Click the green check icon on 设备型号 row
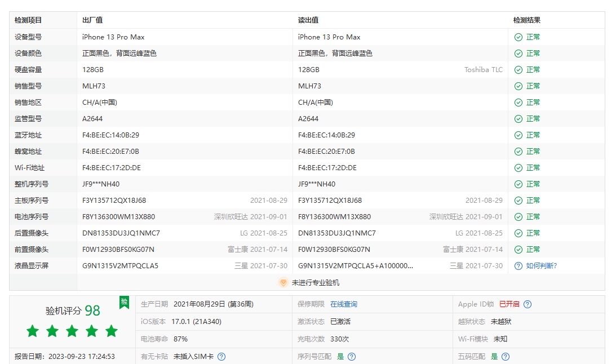Image resolution: width=616 pixels, height=364 pixels. coord(517,37)
